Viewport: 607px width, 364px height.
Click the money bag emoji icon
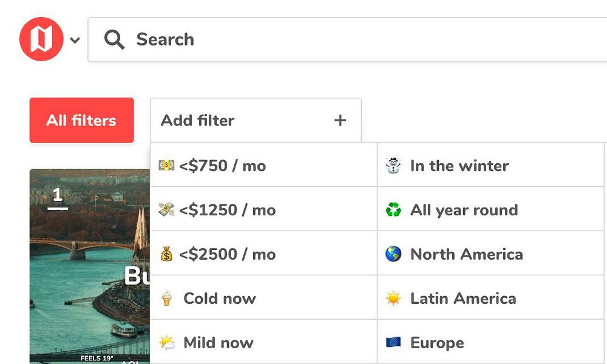[x=166, y=254]
